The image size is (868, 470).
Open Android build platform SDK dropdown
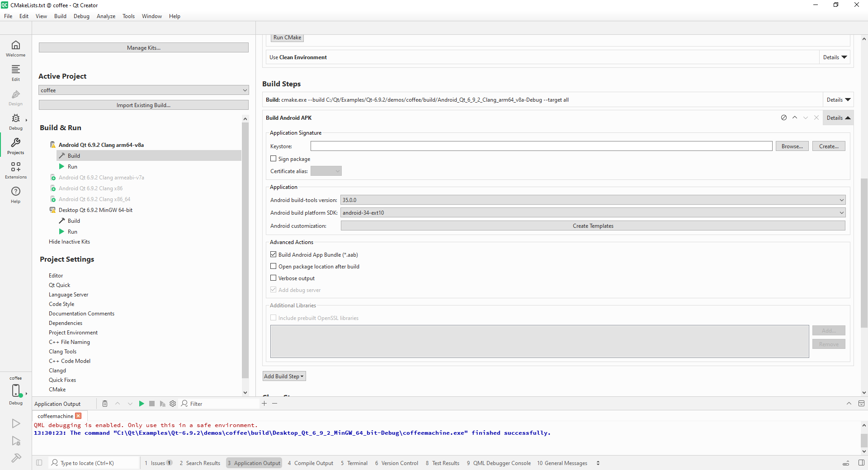click(593, 212)
